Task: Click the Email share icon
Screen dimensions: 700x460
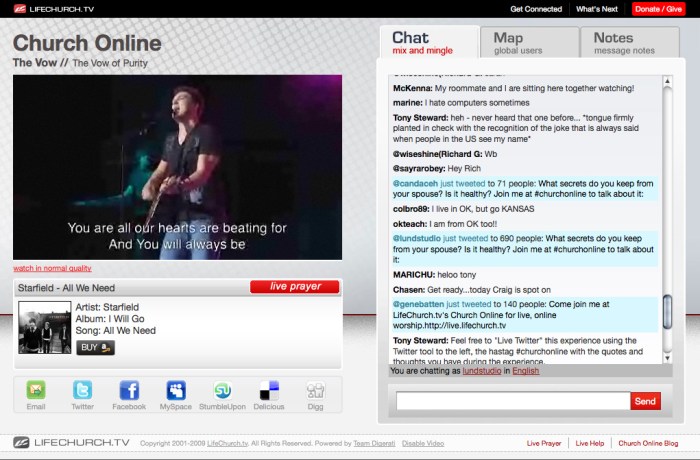Action: tap(36, 390)
